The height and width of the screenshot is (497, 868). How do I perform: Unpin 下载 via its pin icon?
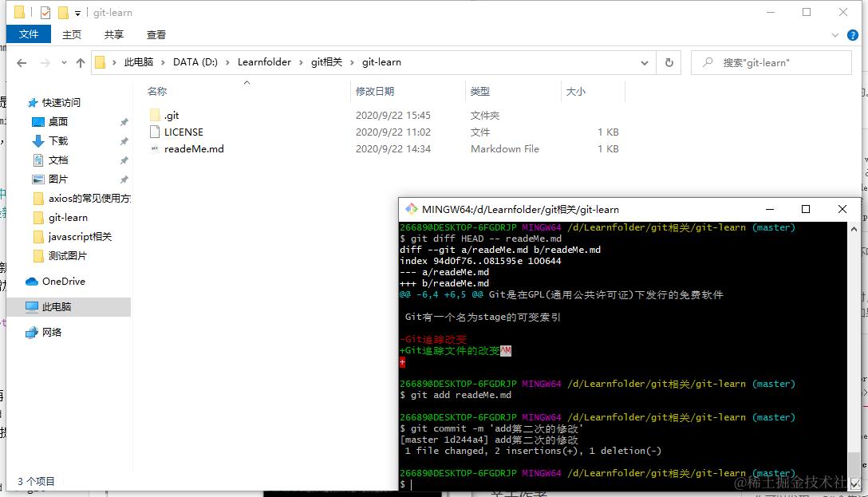click(x=124, y=141)
